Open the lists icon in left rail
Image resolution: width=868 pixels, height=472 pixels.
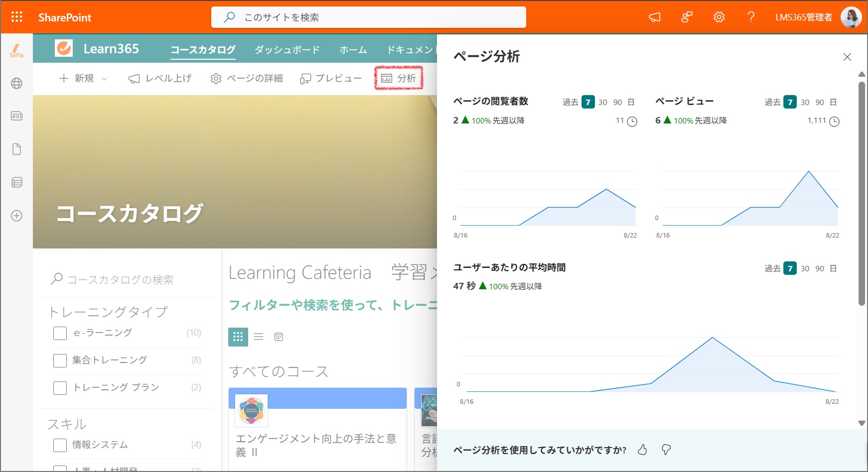coord(16,182)
